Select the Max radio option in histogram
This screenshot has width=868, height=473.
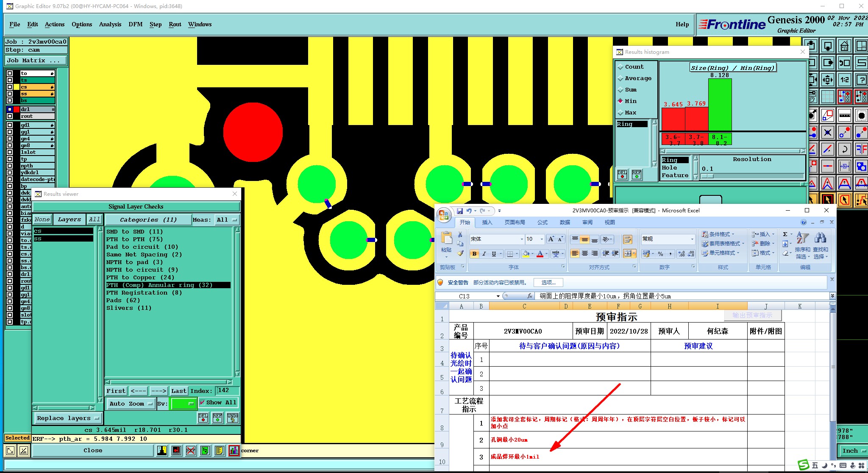620,113
